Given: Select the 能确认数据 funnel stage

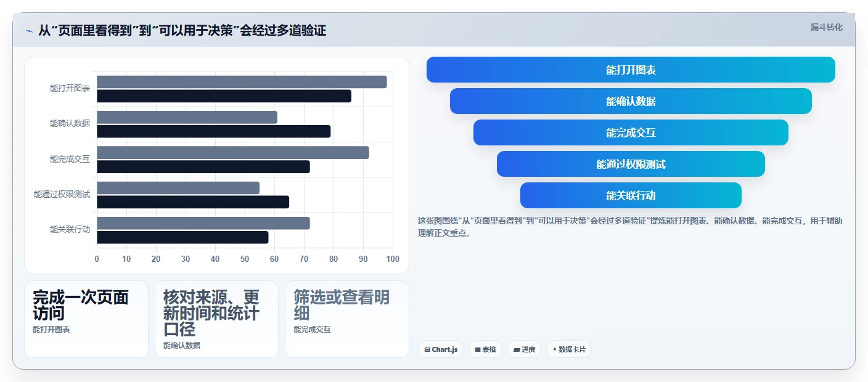Looking at the screenshot, I should 631,101.
